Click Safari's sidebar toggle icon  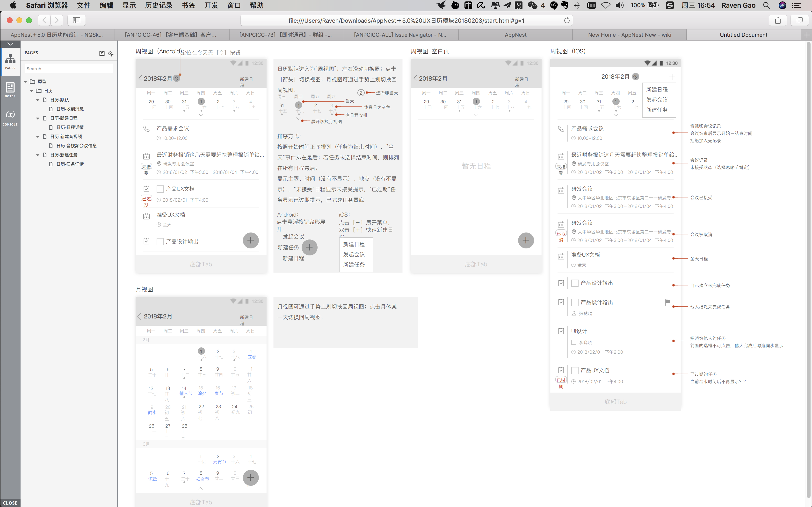[77, 21]
